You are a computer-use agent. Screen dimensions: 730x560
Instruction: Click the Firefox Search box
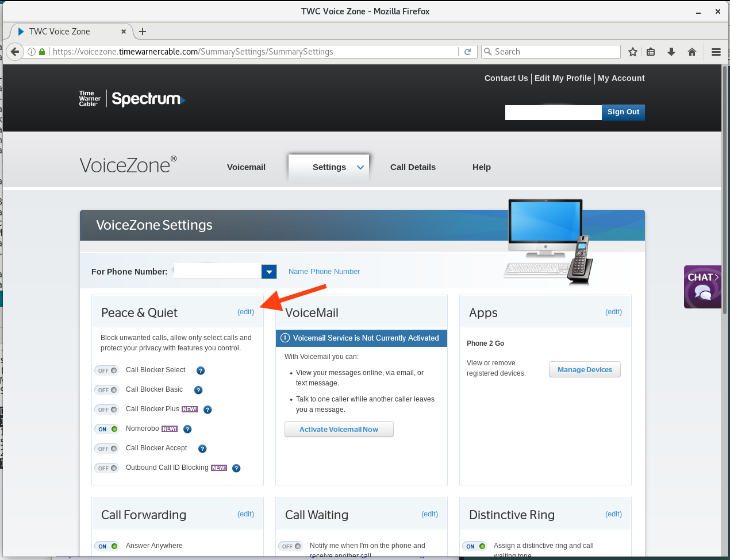551,52
